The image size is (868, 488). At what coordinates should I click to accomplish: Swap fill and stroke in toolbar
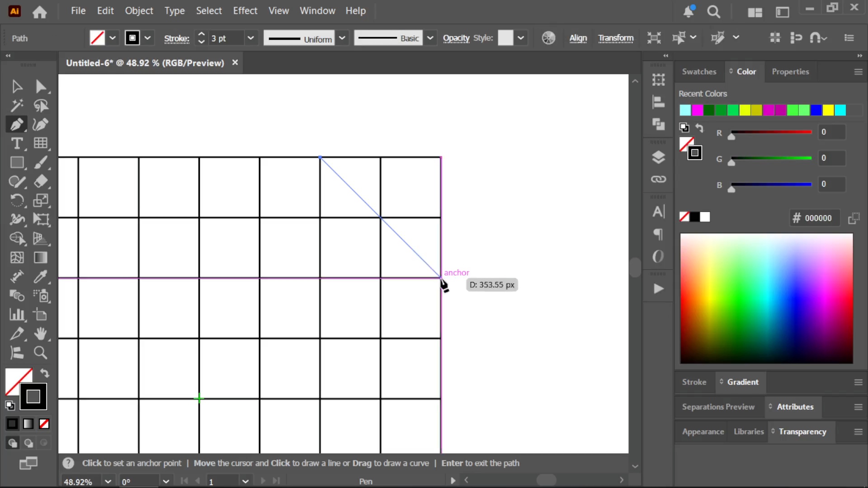coord(45,373)
